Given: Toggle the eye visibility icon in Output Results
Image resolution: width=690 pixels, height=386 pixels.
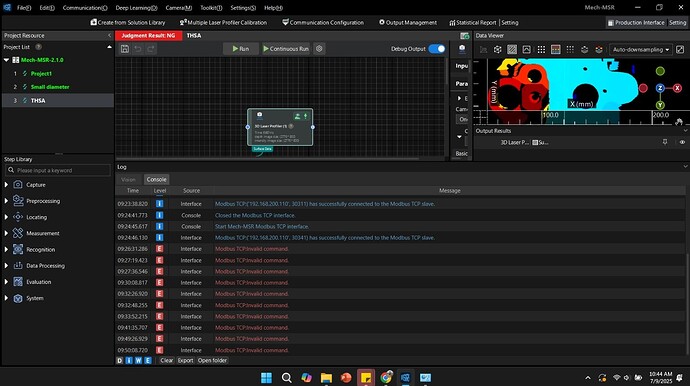Looking at the screenshot, I should coord(682,142).
